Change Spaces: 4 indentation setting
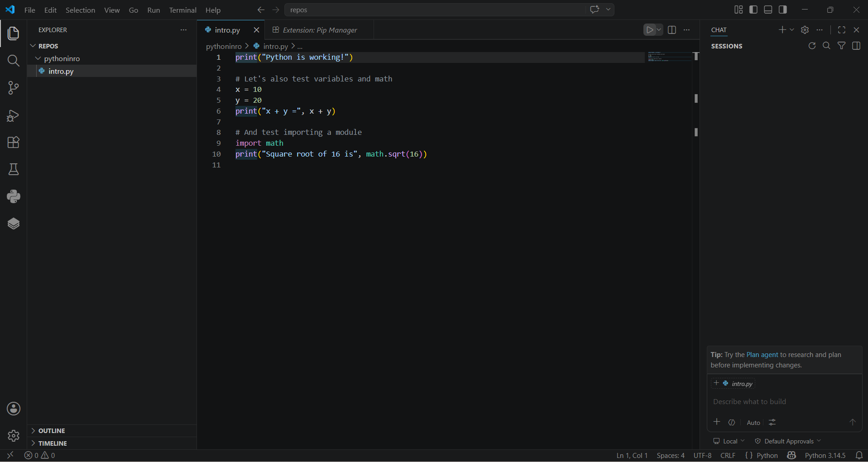 [671, 455]
